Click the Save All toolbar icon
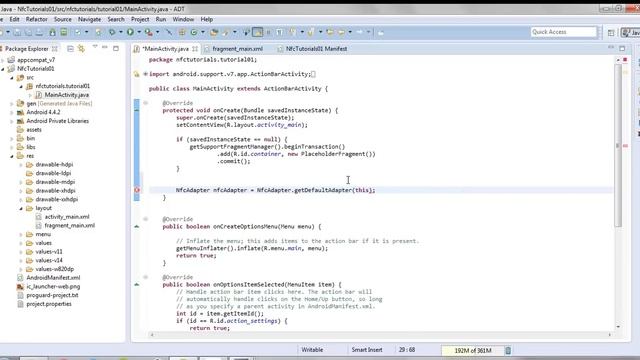 click(29, 32)
